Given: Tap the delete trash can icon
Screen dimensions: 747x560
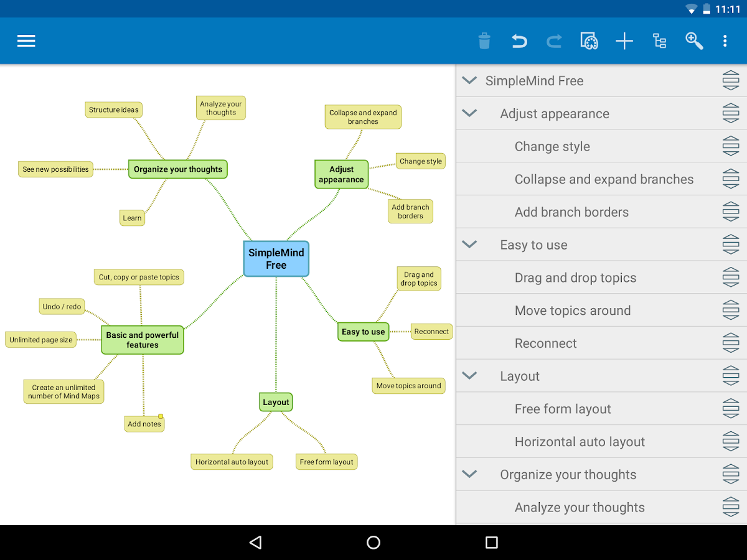Looking at the screenshot, I should (484, 41).
